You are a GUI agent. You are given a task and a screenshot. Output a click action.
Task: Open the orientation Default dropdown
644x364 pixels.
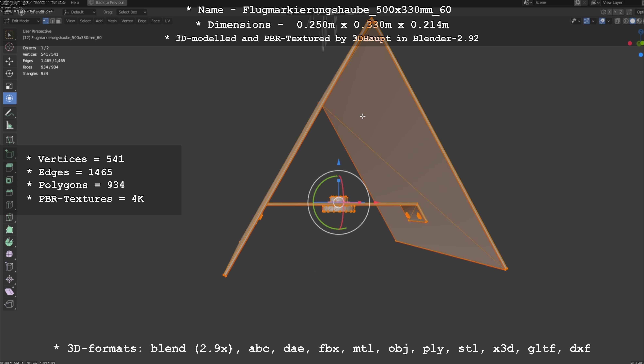point(79,12)
